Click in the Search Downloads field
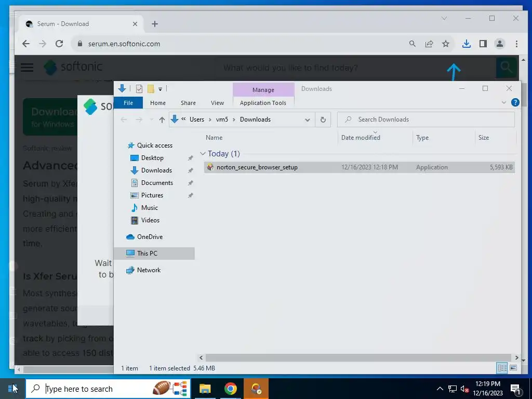The image size is (532, 399). click(x=426, y=119)
